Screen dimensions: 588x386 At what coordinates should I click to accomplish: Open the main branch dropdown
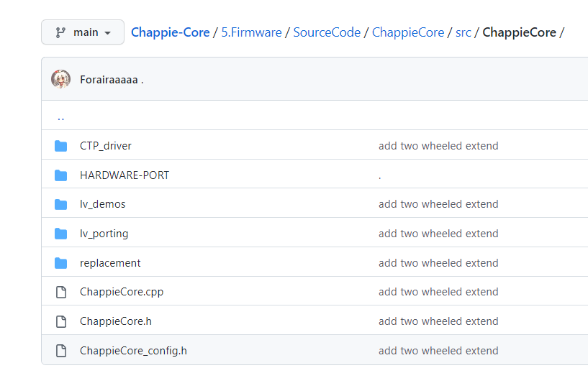[x=83, y=32]
